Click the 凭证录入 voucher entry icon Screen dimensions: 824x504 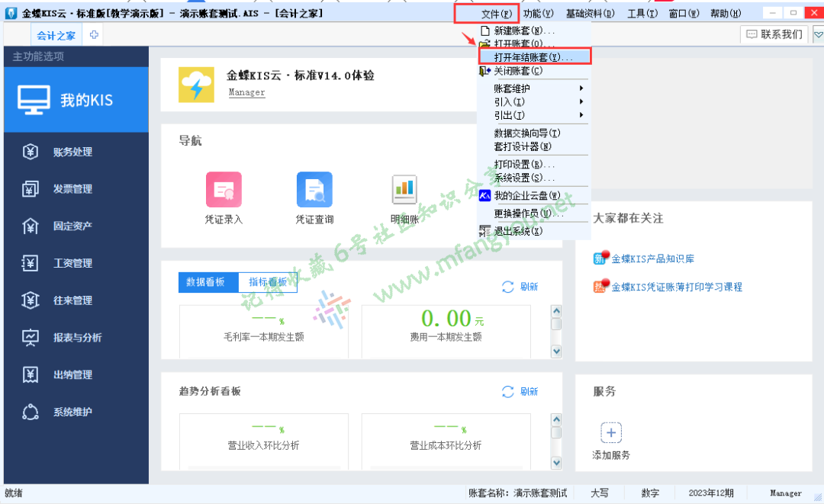(x=224, y=190)
